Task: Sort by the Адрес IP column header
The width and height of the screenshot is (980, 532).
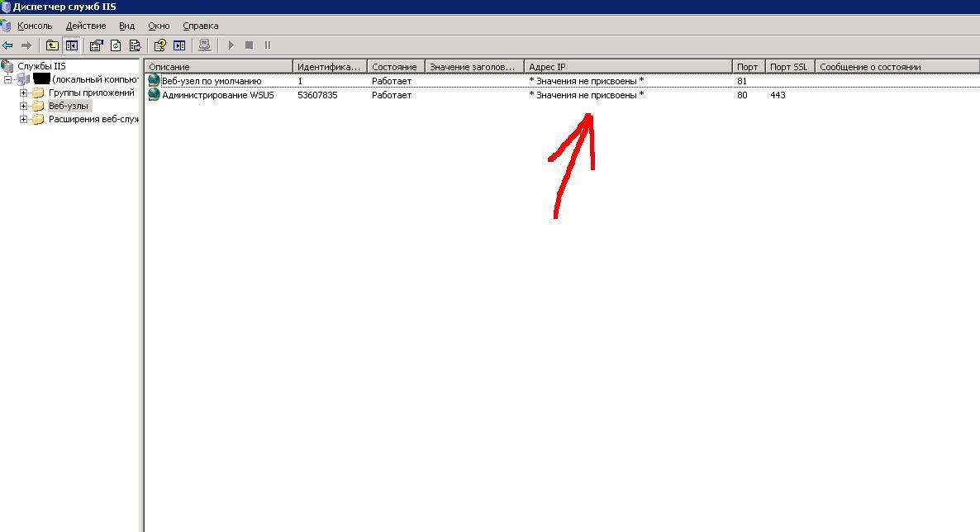Action: pyautogui.click(x=628, y=66)
